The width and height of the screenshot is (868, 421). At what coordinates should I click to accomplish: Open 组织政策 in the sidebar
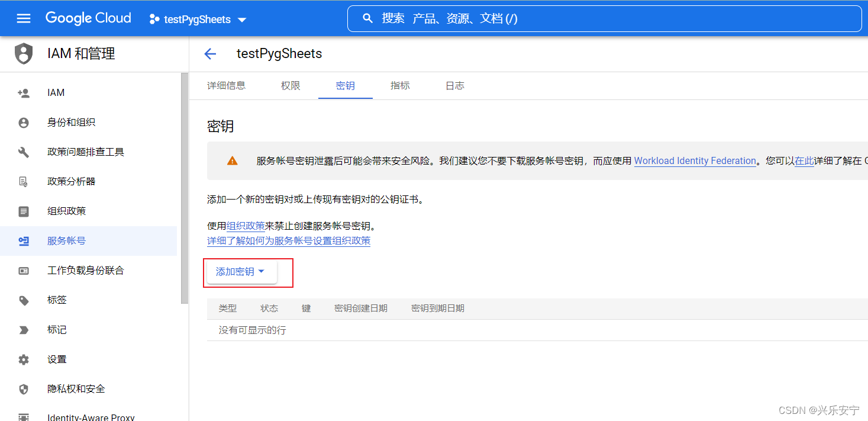pyautogui.click(x=89, y=211)
